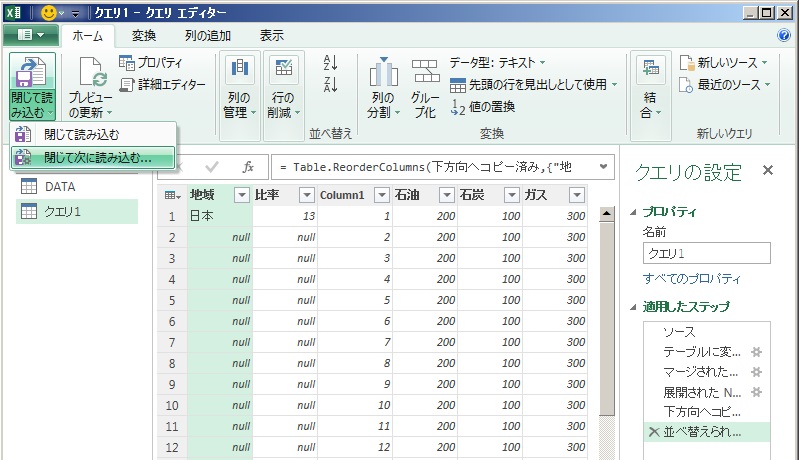Click the vertical scrollbar up arrow
This screenshot has height=460, width=799.
click(606, 213)
